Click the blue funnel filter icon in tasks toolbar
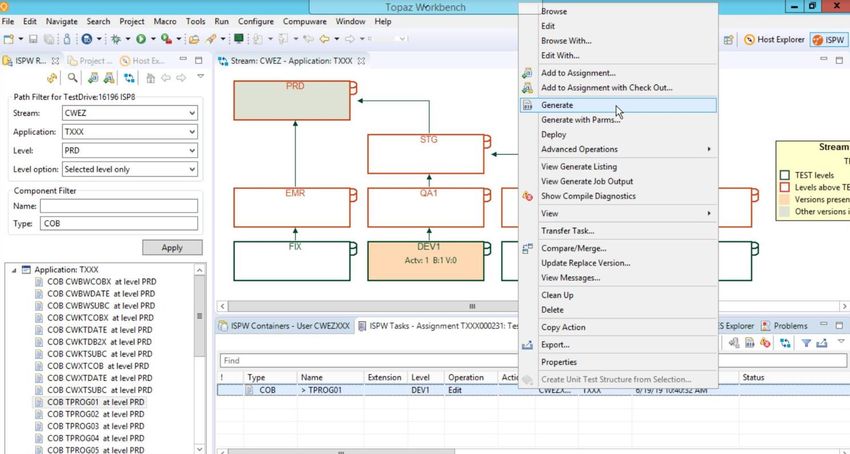This screenshot has height=454, width=850. point(806,343)
